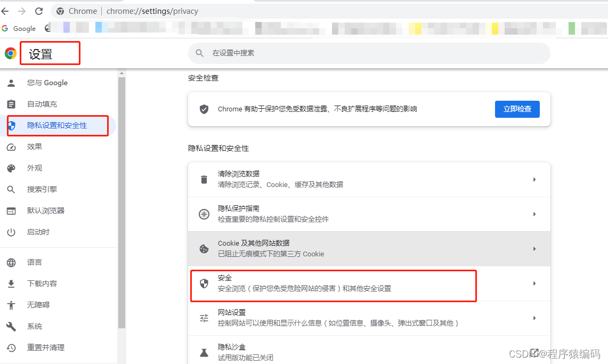The width and height of the screenshot is (608, 364).
Task: Click the wrench icon for 系统
Action: [11, 327]
